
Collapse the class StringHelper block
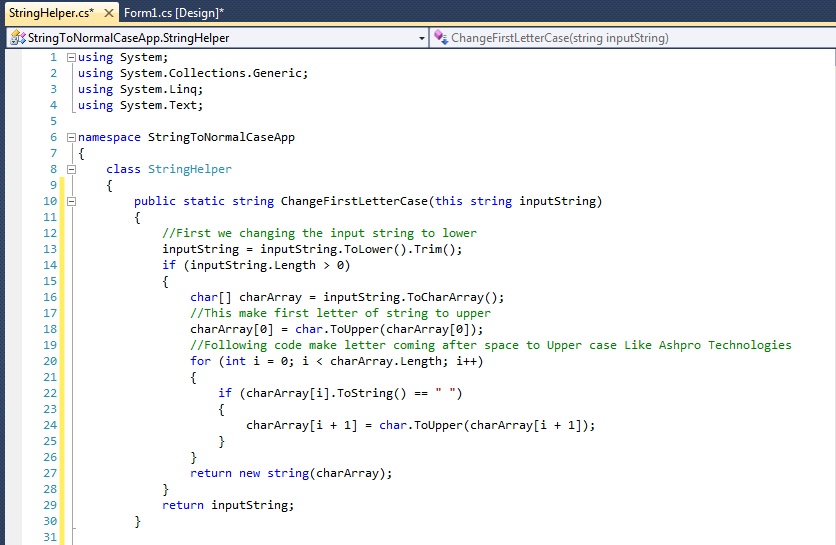tap(71, 169)
